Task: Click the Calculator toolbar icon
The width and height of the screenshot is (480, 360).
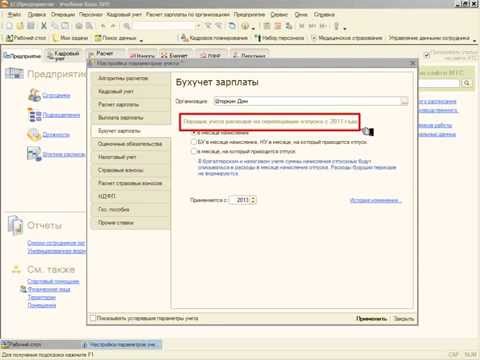Action: (x=267, y=26)
